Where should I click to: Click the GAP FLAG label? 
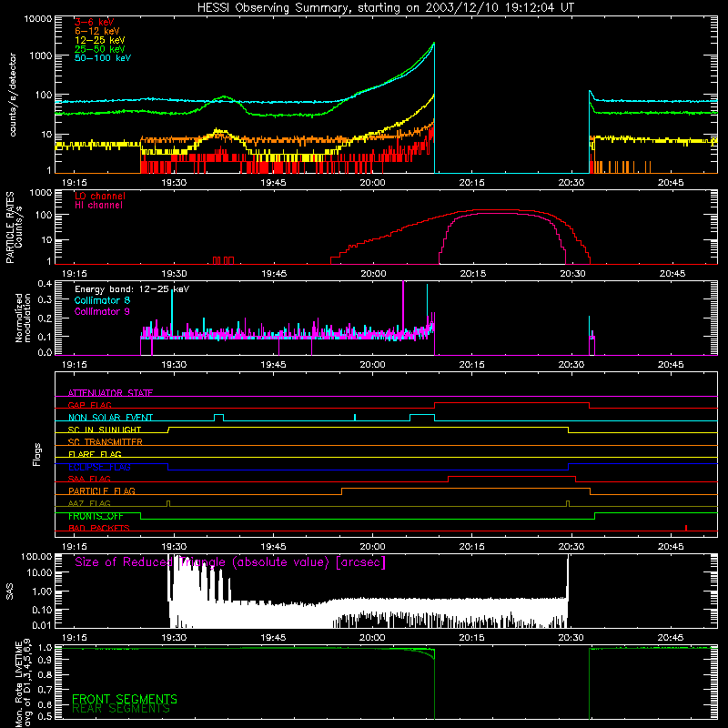[x=89, y=405]
